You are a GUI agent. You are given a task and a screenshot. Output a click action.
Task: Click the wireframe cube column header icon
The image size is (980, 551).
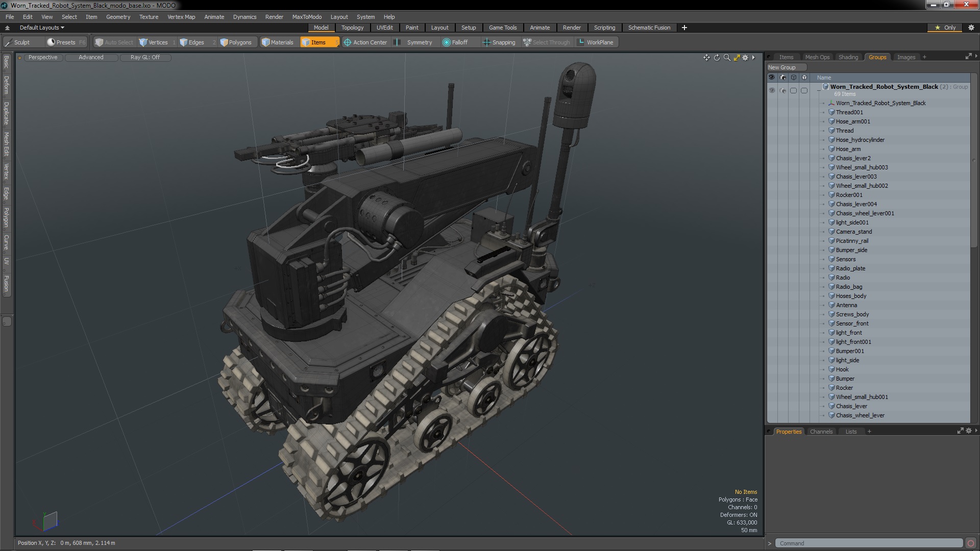[794, 78]
